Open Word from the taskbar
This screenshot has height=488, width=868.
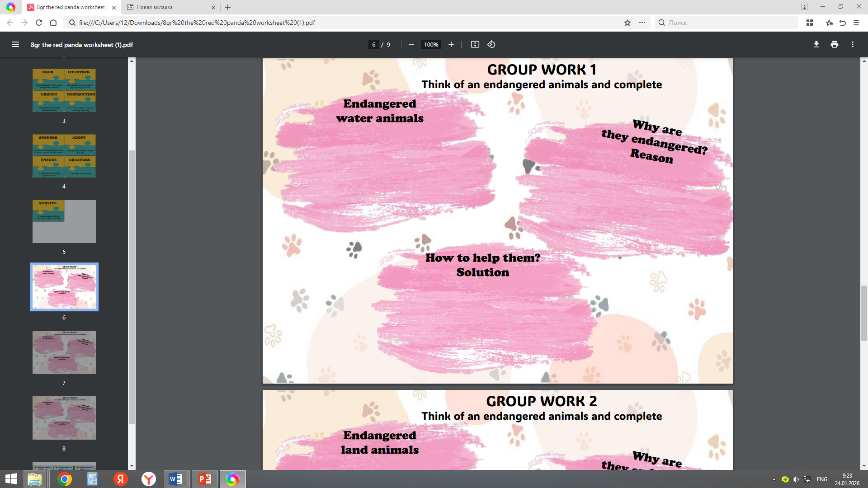point(175,479)
